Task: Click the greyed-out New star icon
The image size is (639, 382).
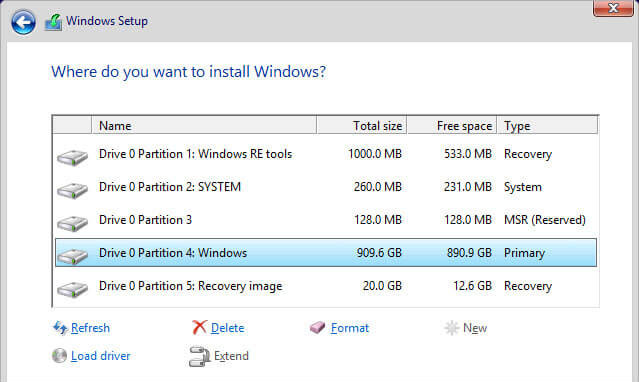Action: (451, 328)
